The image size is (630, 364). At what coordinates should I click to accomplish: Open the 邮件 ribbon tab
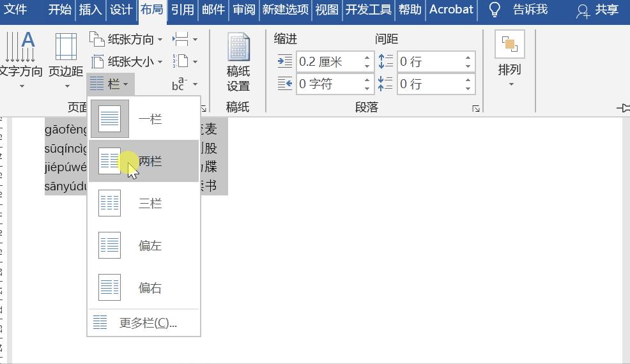coord(213,9)
